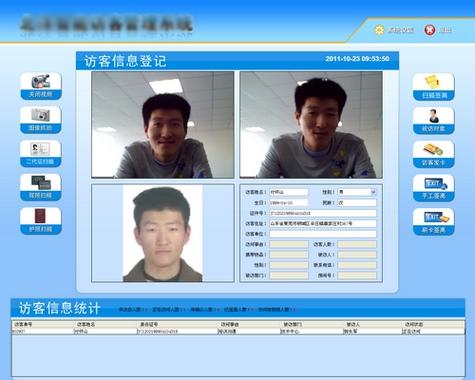The width and height of the screenshot is (475, 380).
Task: Select the left webcam video preview
Action: click(x=163, y=125)
